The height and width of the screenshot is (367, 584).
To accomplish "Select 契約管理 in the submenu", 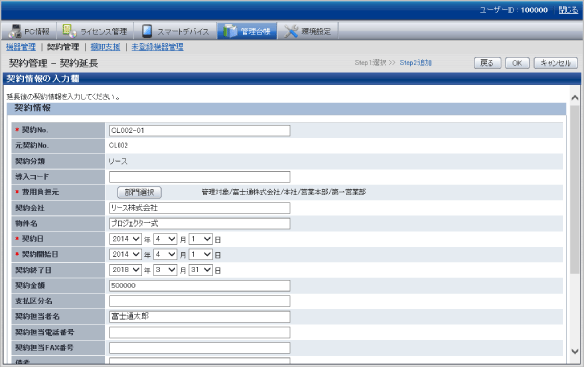I will pyautogui.click(x=63, y=47).
